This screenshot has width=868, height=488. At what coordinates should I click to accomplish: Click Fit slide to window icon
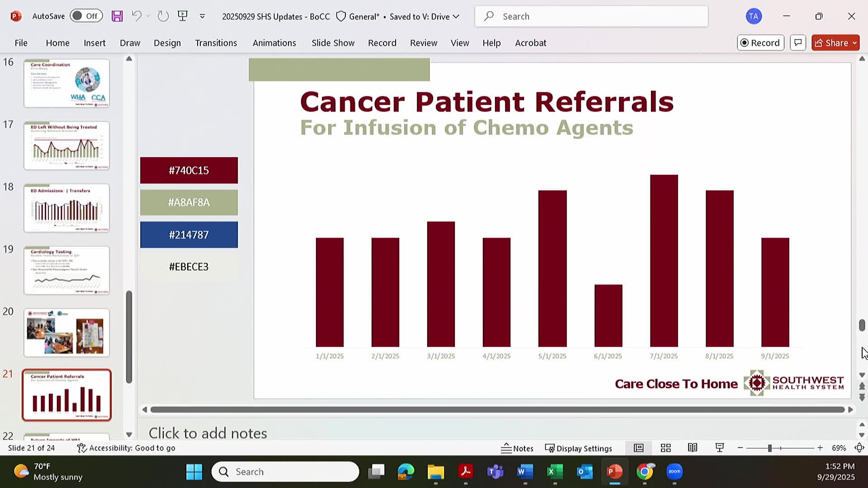click(x=859, y=448)
